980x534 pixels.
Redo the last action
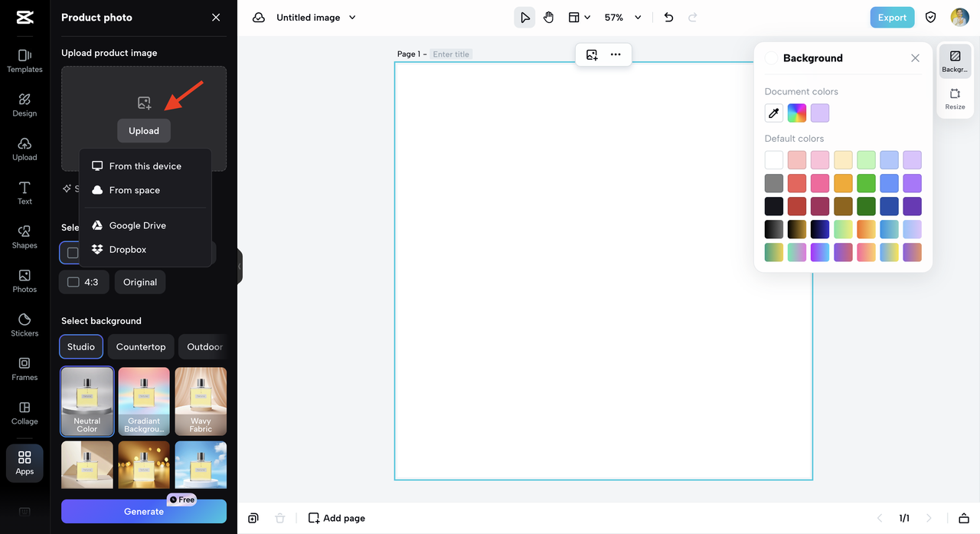[x=693, y=18]
